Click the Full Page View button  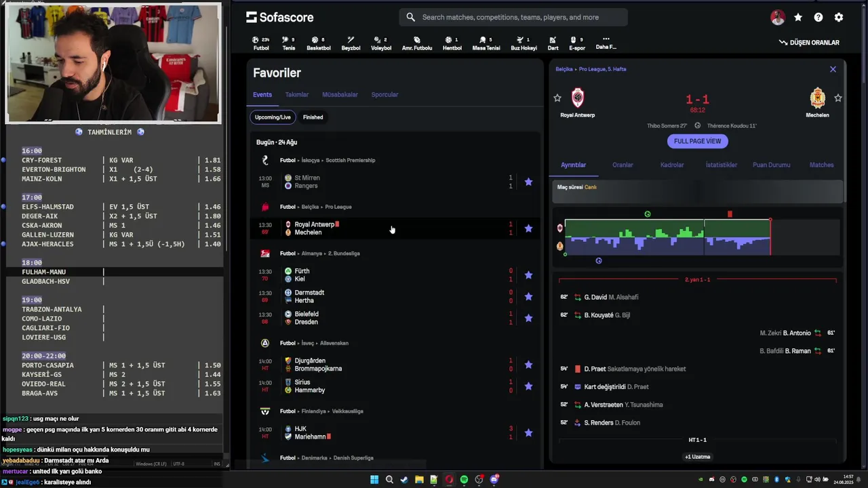tap(697, 141)
